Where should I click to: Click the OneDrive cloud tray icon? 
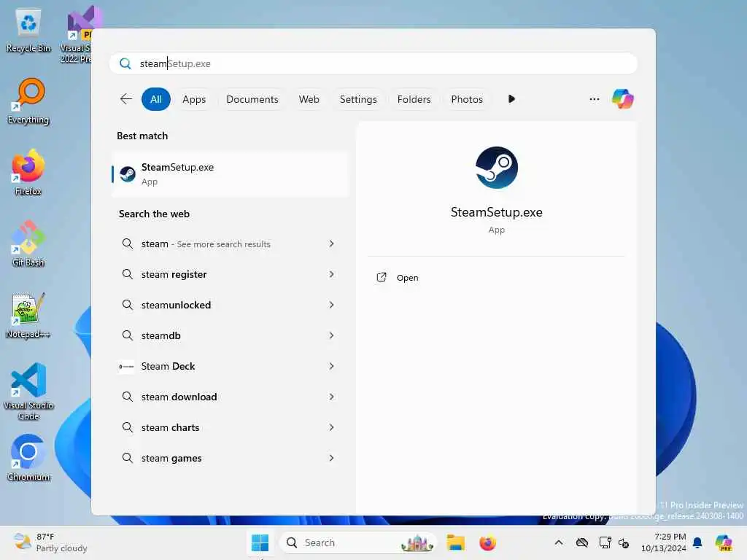tap(581, 542)
